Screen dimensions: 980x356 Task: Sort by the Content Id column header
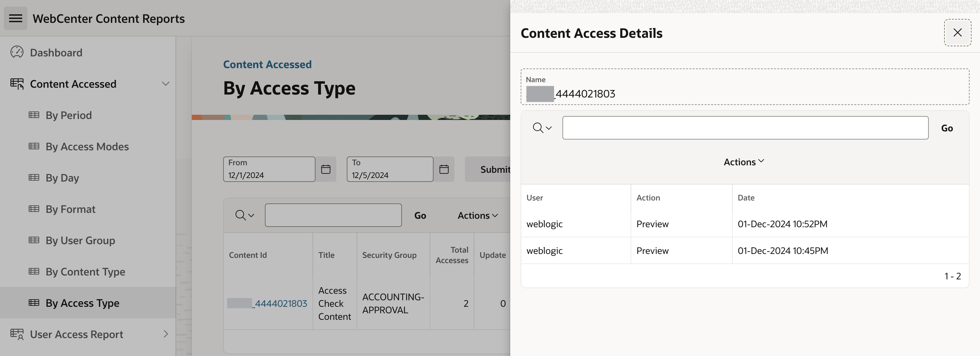[248, 255]
